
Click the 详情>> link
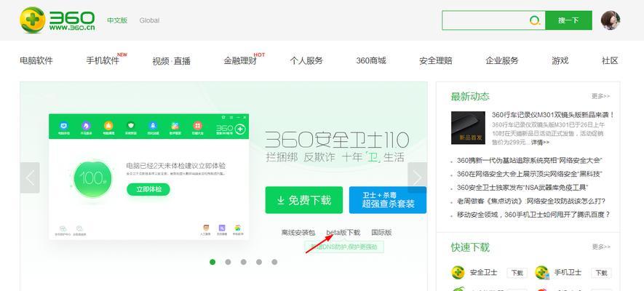tap(540, 143)
